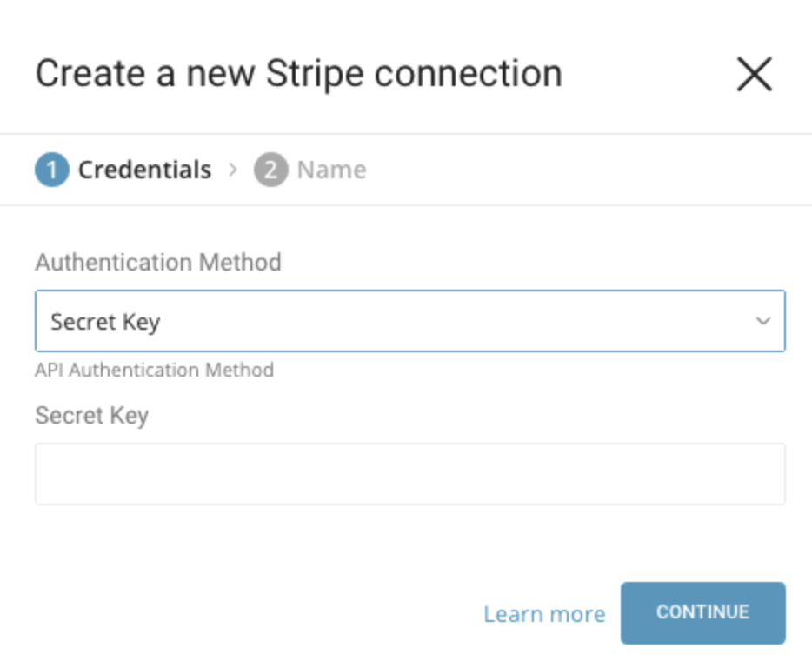The height and width of the screenshot is (668, 812).
Task: Select the Credentials step label
Action: tap(144, 170)
